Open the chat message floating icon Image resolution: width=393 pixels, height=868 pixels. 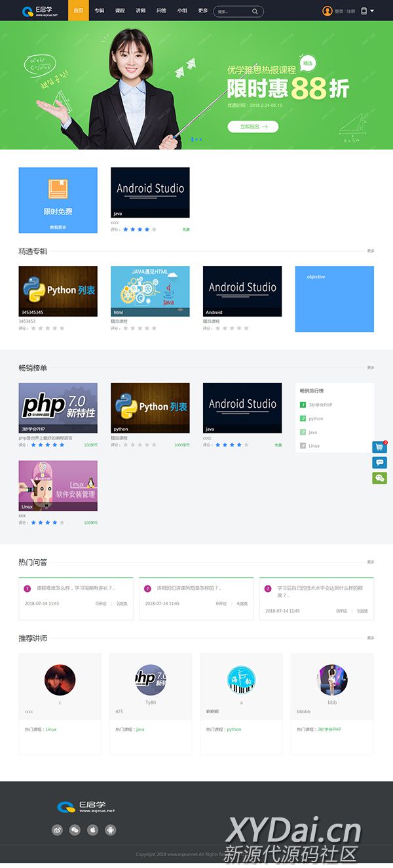click(x=379, y=462)
